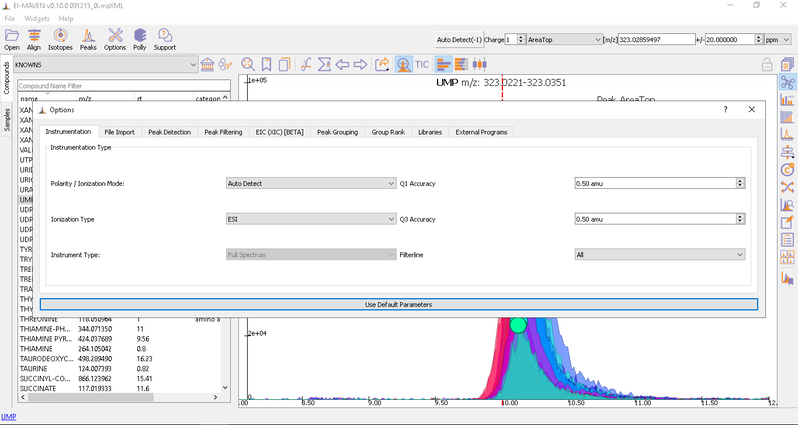
Task: Open the Filterline All dropdown
Action: tap(660, 254)
